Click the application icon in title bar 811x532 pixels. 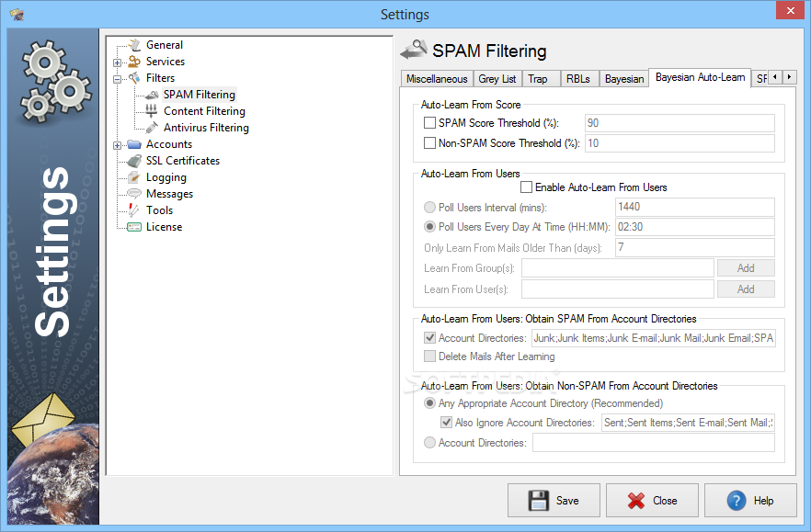point(17,14)
